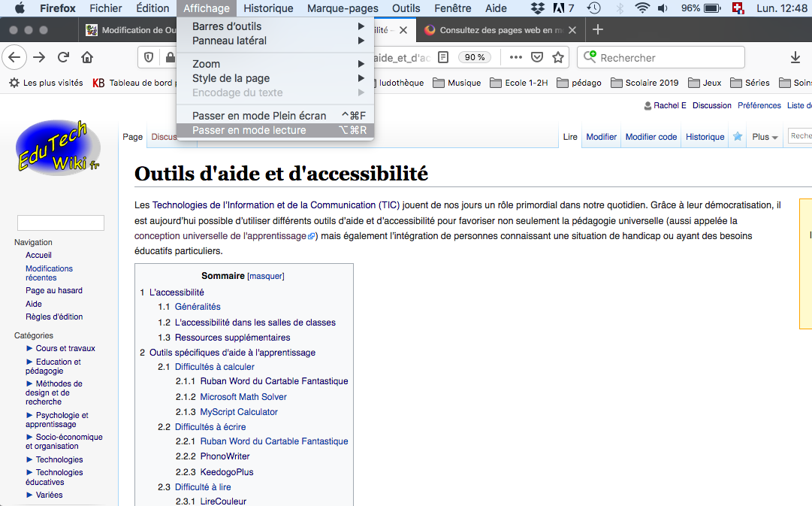Open the Préférences user link
812x506 pixels.
pos(759,105)
